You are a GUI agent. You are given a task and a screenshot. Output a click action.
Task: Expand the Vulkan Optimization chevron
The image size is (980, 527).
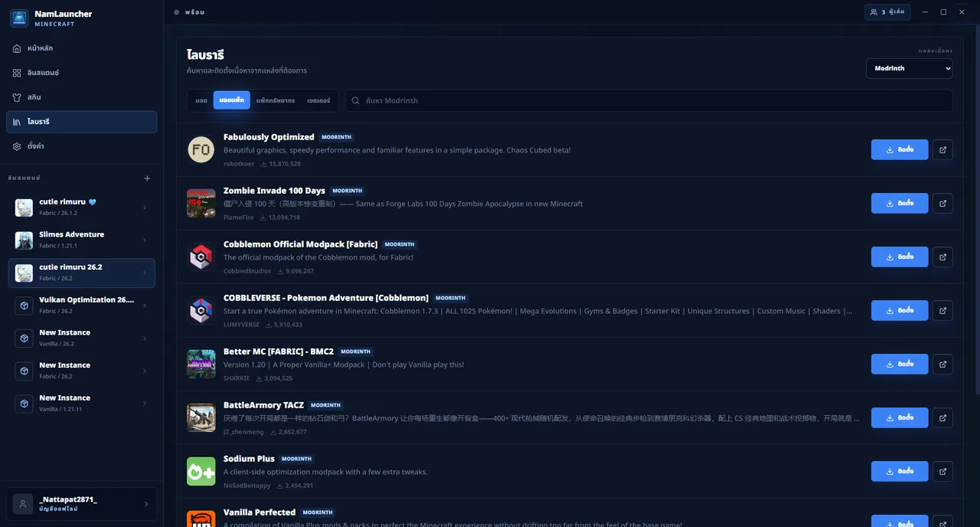145,306
